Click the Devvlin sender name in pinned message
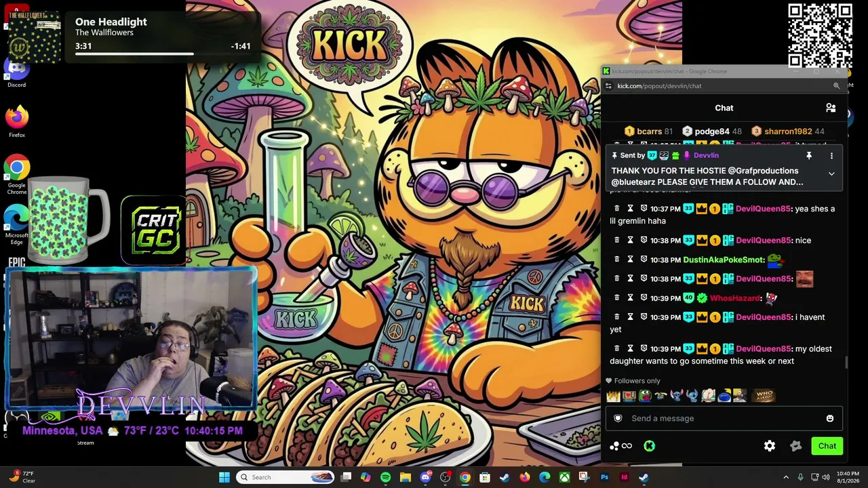868x488 pixels. point(706,156)
